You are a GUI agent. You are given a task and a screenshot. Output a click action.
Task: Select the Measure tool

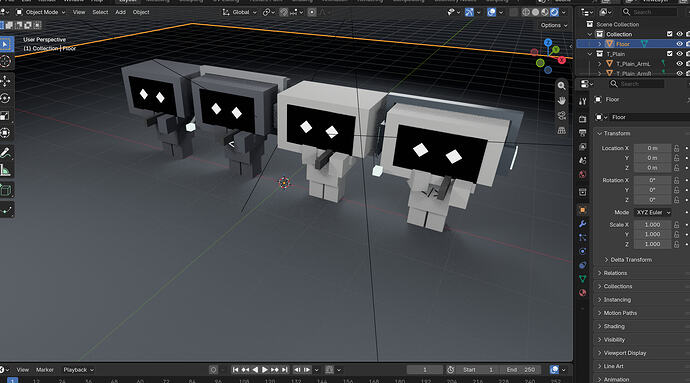pos(6,170)
